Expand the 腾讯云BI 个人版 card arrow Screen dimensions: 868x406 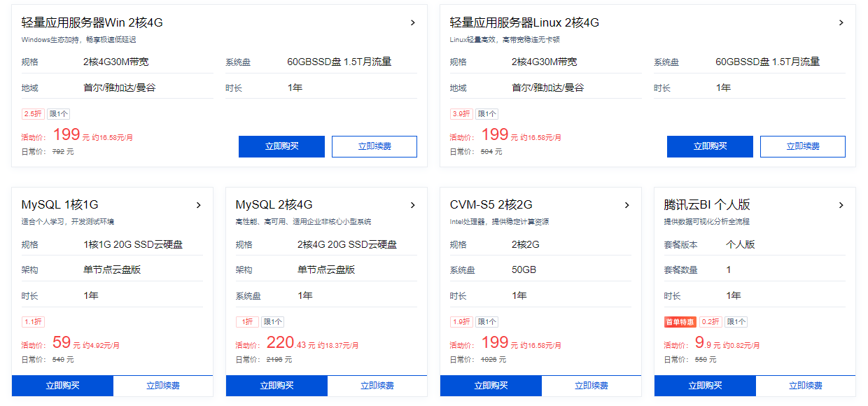point(841,205)
